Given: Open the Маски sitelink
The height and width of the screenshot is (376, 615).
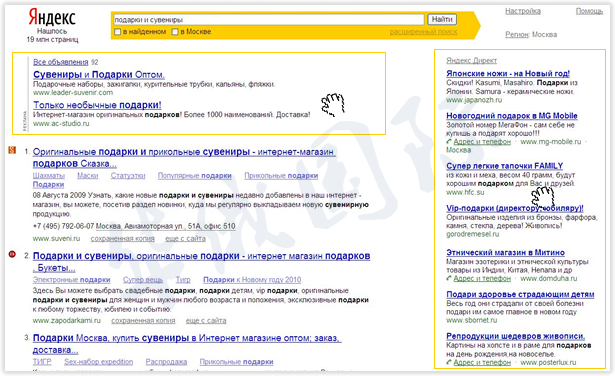Looking at the screenshot, I should [87, 176].
